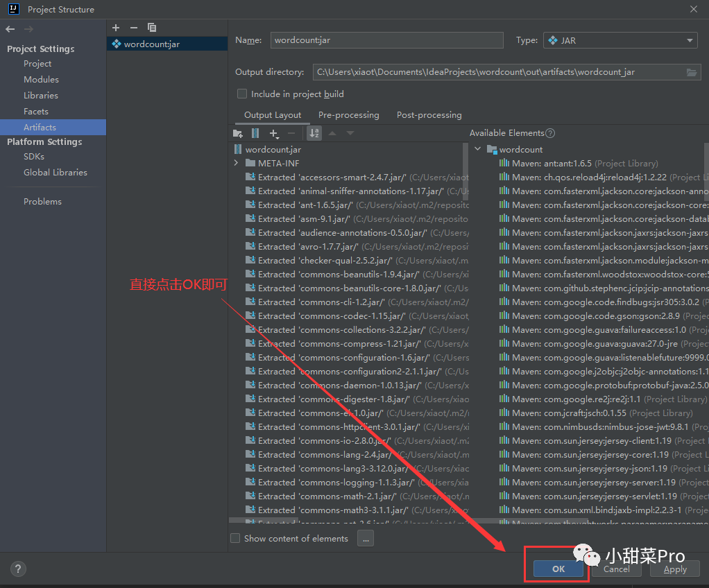Select Maven: com.google.re2j:re2j:1.1 library
The height and width of the screenshot is (588, 709).
tap(601, 399)
